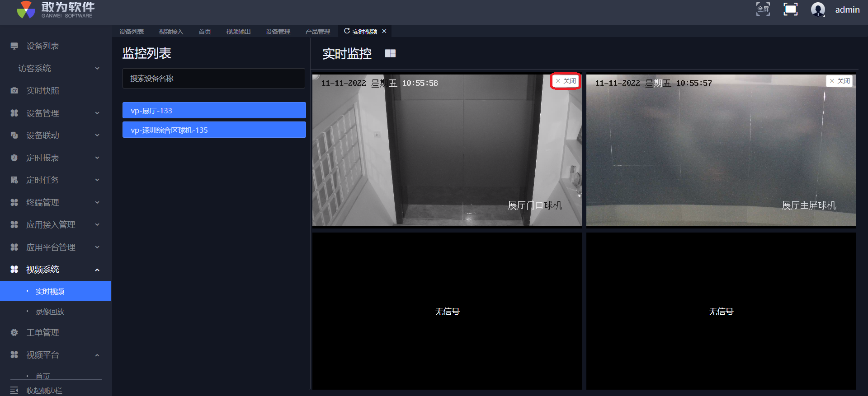Click the 定时报表 sidebar icon
The image size is (868, 396).
click(14, 158)
